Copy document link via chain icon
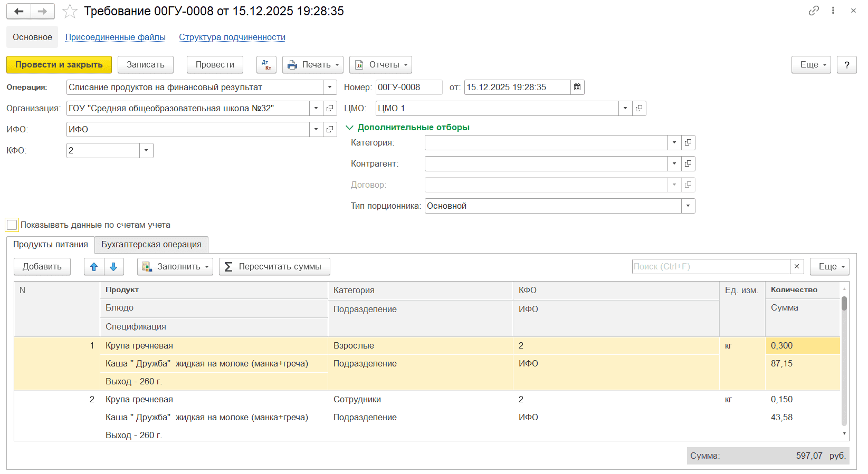The width and height of the screenshot is (868, 474). 814,11
